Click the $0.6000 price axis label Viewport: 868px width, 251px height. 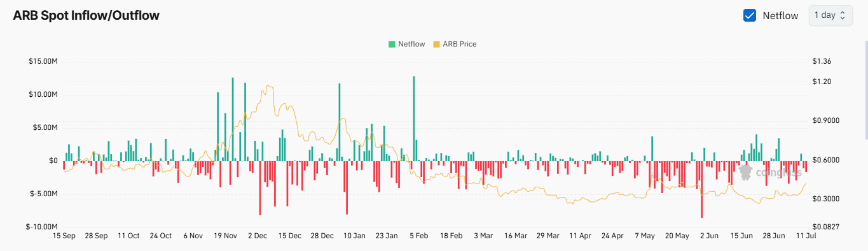tap(826, 160)
